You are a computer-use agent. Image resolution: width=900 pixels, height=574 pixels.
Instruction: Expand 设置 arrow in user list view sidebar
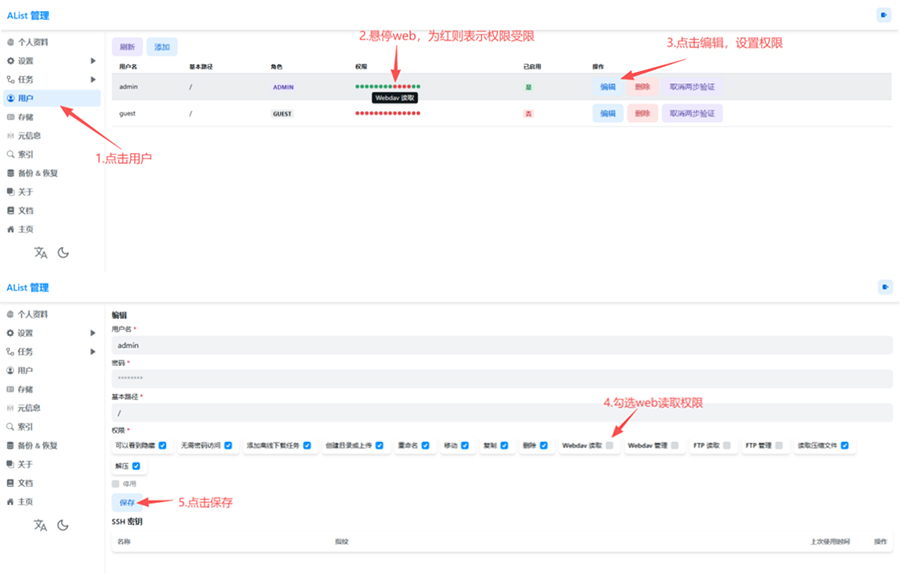point(93,61)
